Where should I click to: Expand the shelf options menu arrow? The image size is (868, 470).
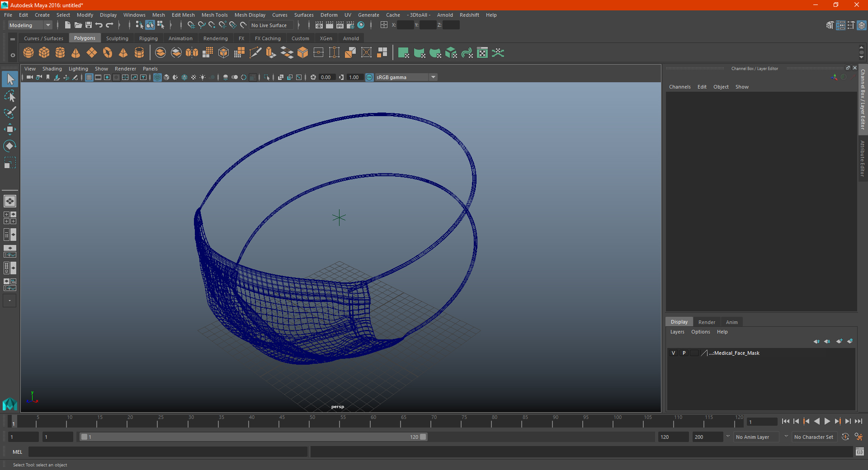tap(13, 55)
